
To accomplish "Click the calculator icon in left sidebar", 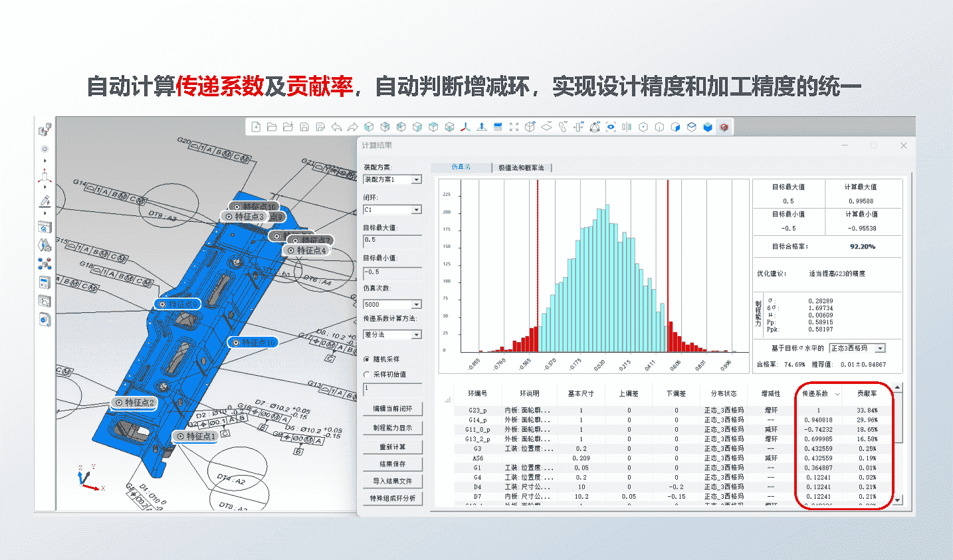I will point(45,282).
